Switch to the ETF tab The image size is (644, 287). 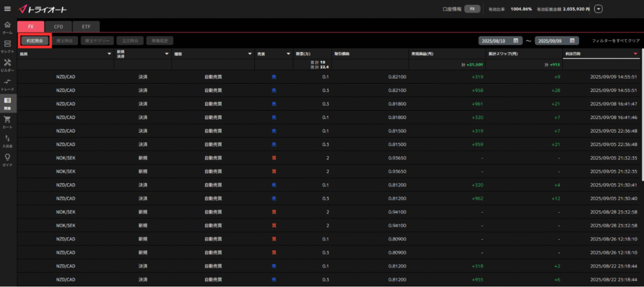click(x=86, y=26)
